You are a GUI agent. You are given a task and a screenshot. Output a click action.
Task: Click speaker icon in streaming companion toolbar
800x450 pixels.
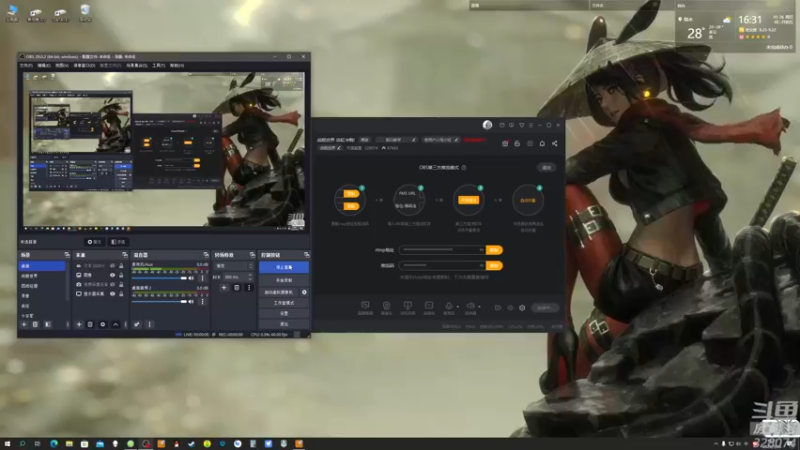pos(470,306)
